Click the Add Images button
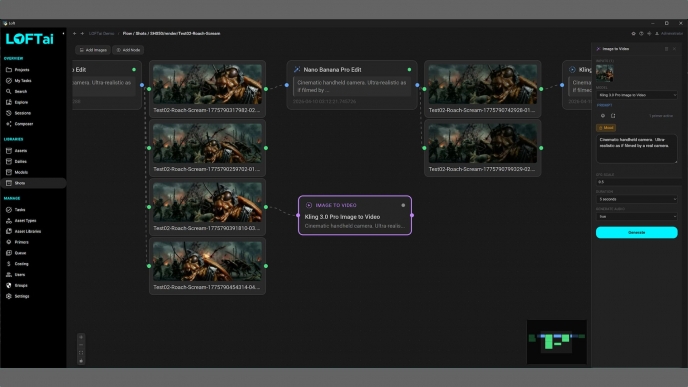The image size is (688, 387). coord(93,50)
